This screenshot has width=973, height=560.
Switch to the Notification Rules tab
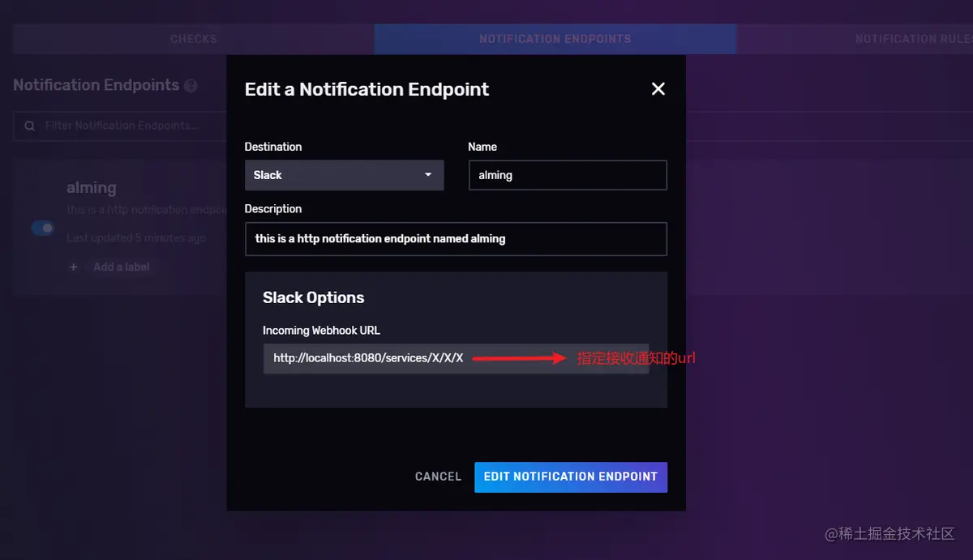pos(855,39)
